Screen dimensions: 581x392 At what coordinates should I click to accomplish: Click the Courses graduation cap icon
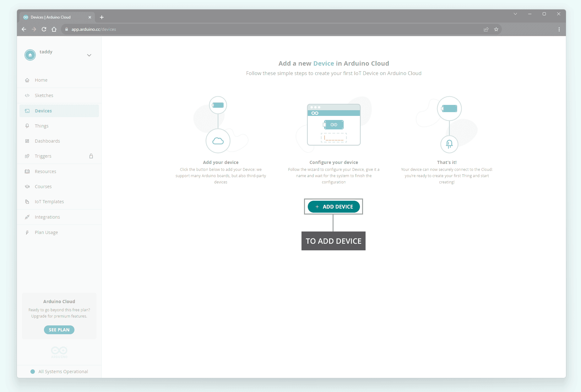[x=27, y=187]
